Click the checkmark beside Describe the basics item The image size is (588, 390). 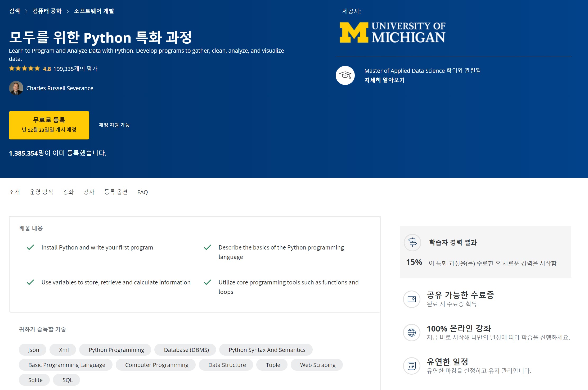208,247
